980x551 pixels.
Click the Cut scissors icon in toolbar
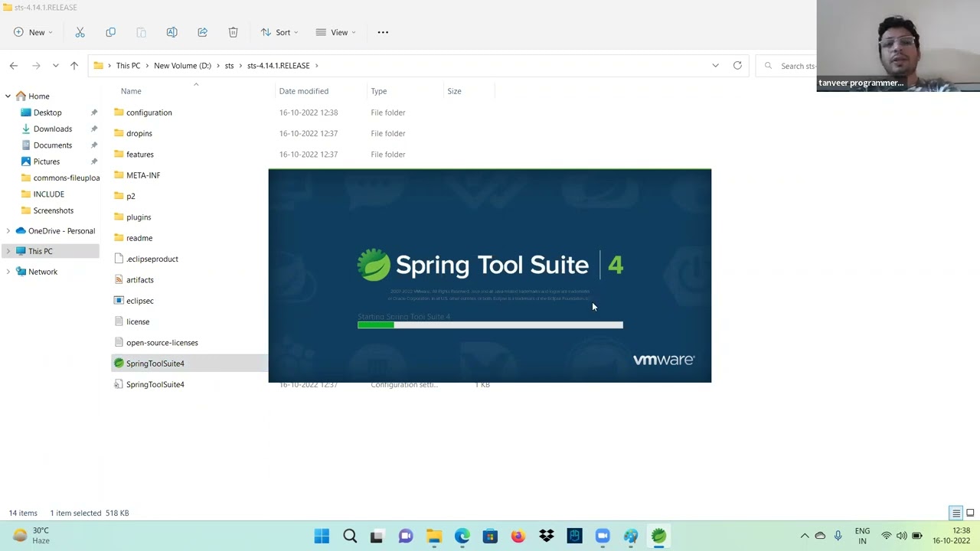click(80, 32)
